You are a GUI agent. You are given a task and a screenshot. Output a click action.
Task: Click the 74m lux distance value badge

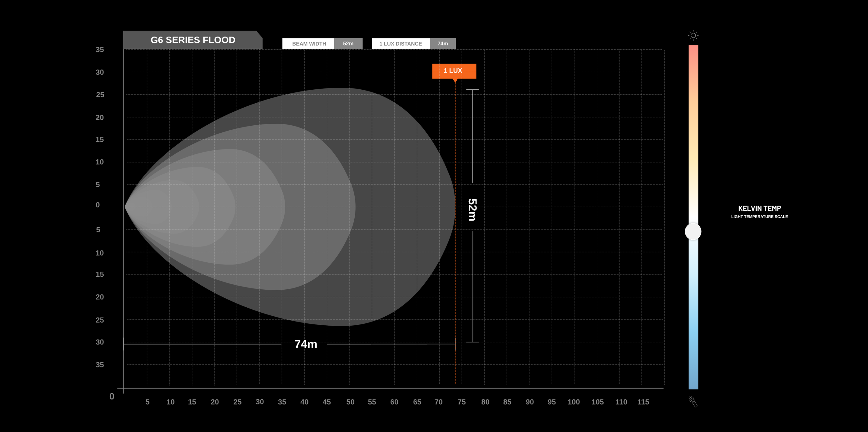pos(442,43)
